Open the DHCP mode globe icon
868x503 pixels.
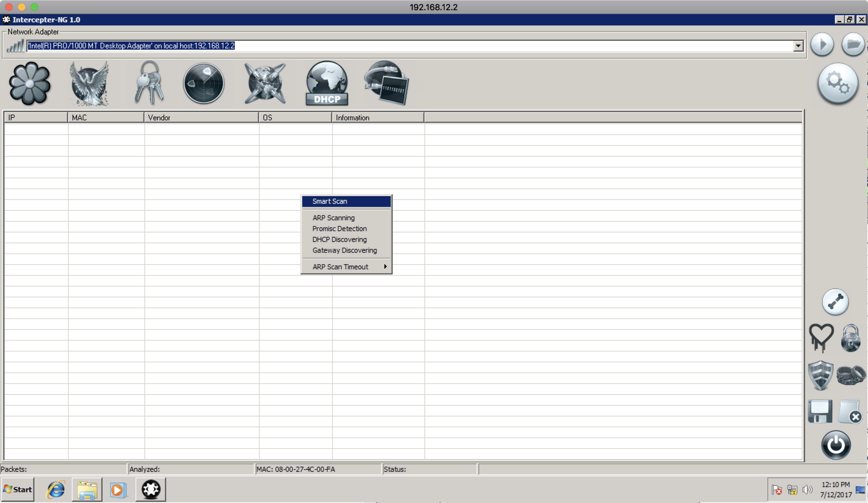pyautogui.click(x=327, y=84)
